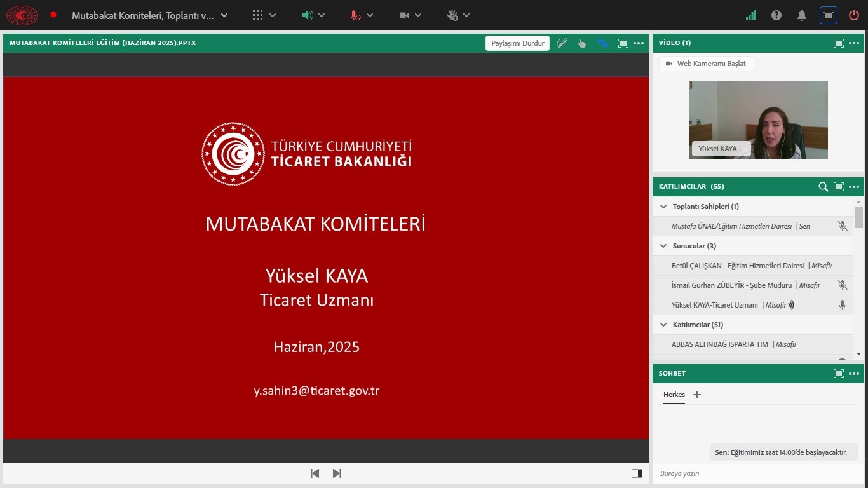This screenshot has height=488, width=868.
Task: Select Yüksel KAYA-Ticaret Uzmanı participant row
Action: (753, 305)
